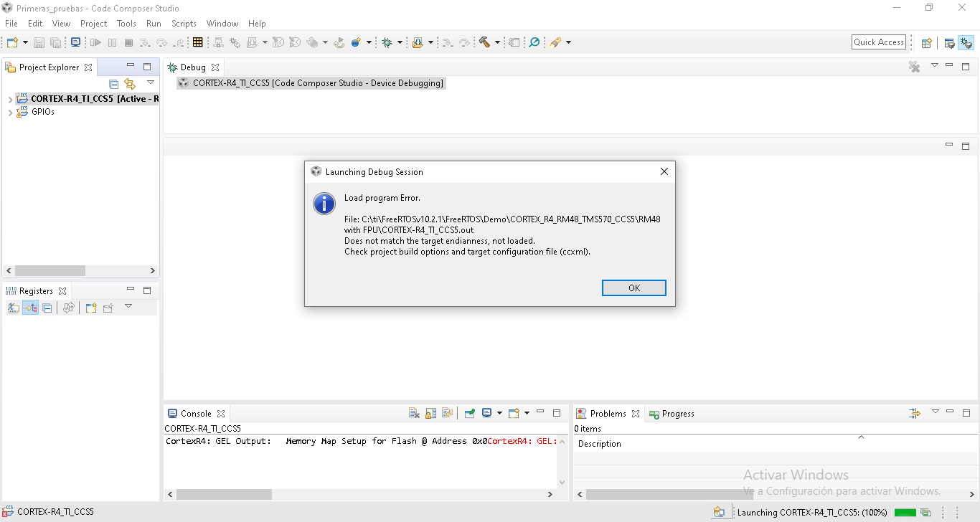
Task: Click the Terminate (stop) toolbar icon
Action: coord(128,42)
